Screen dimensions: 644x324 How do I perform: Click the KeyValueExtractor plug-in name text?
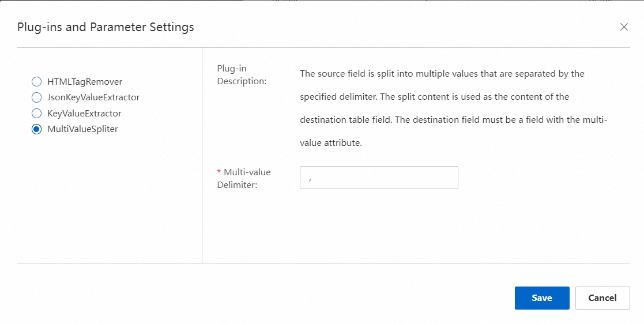pyautogui.click(x=84, y=114)
